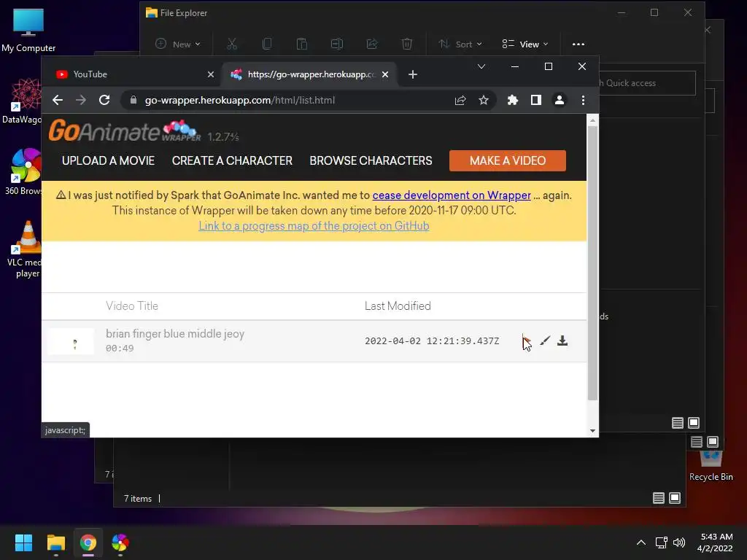The height and width of the screenshot is (560, 747).
Task: Open Chrome three-dot menu
Action: pyautogui.click(x=583, y=100)
